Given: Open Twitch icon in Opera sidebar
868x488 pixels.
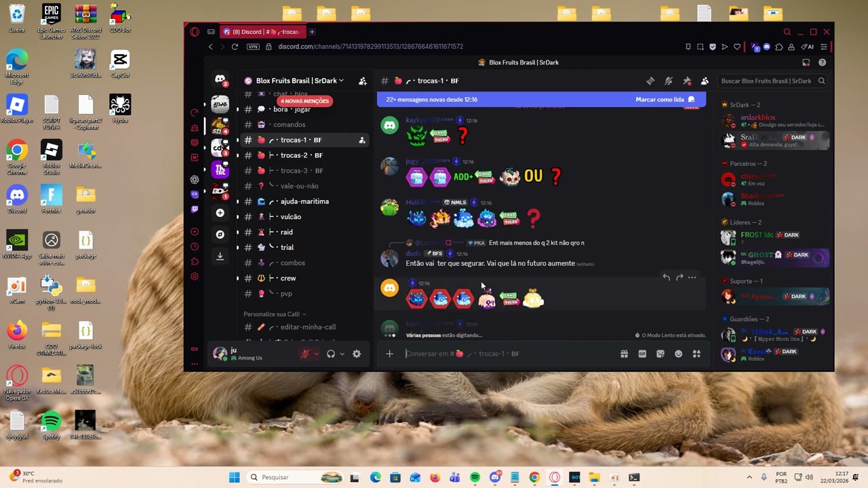Looking at the screenshot, I should click(x=195, y=209).
